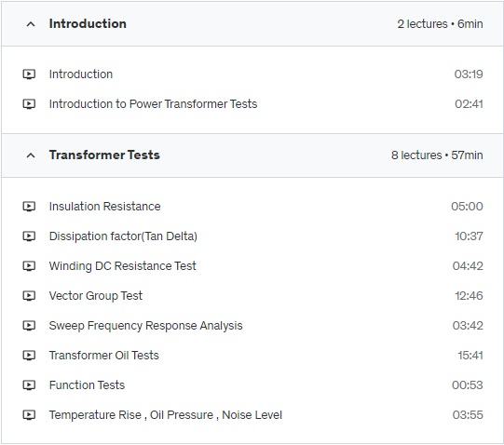Click video icon beside Vector Group Test
Screen dimensions: 504x445
tap(29, 296)
